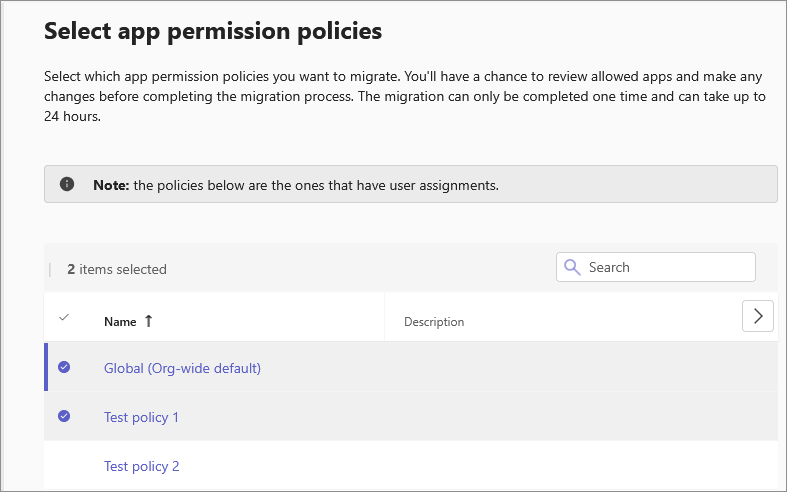Toggle the select-all checkmark in the table header

click(64, 318)
